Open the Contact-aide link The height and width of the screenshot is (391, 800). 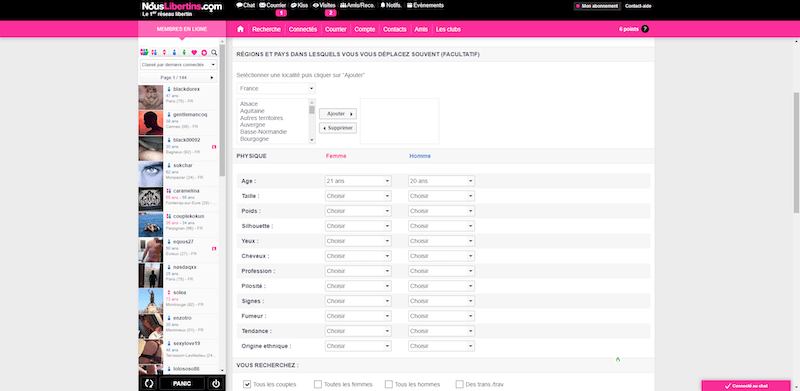[638, 6]
